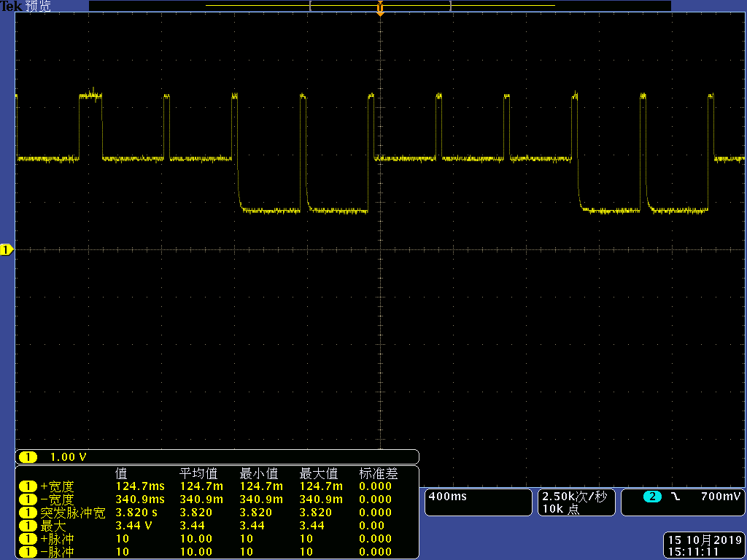
Task: Click the left bracket in the record view bar
Action: (x=311, y=6)
